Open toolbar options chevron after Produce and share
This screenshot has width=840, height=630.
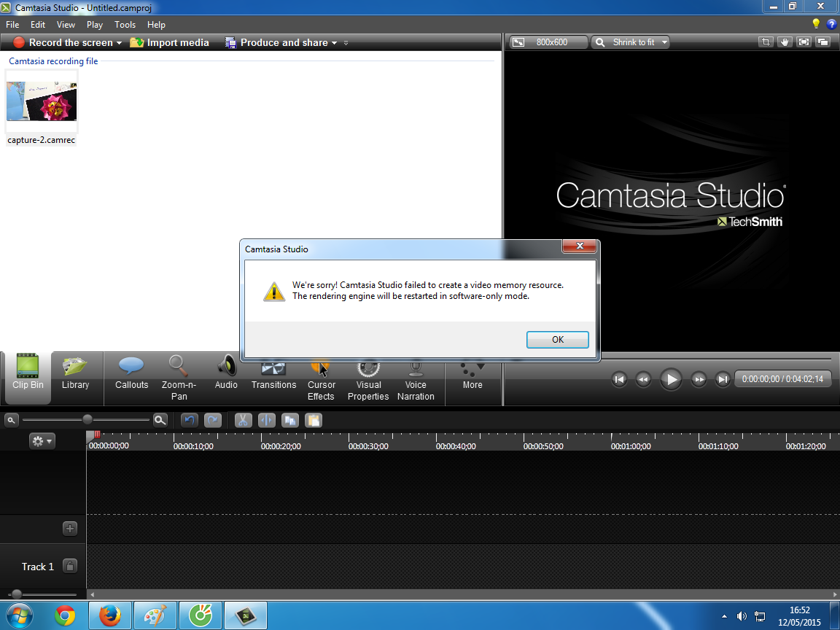346,43
